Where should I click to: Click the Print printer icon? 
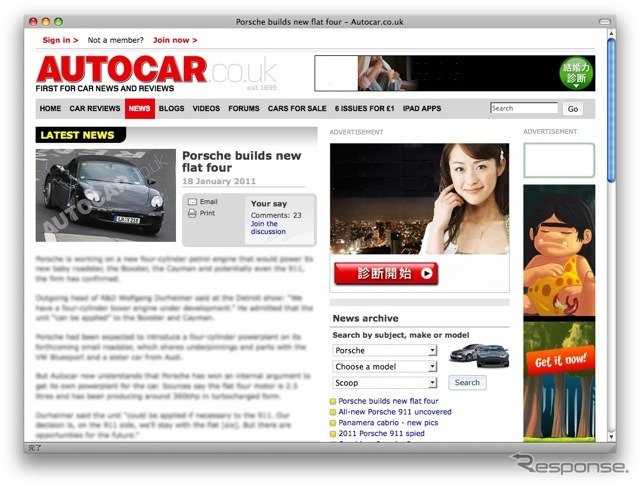pyautogui.click(x=192, y=213)
